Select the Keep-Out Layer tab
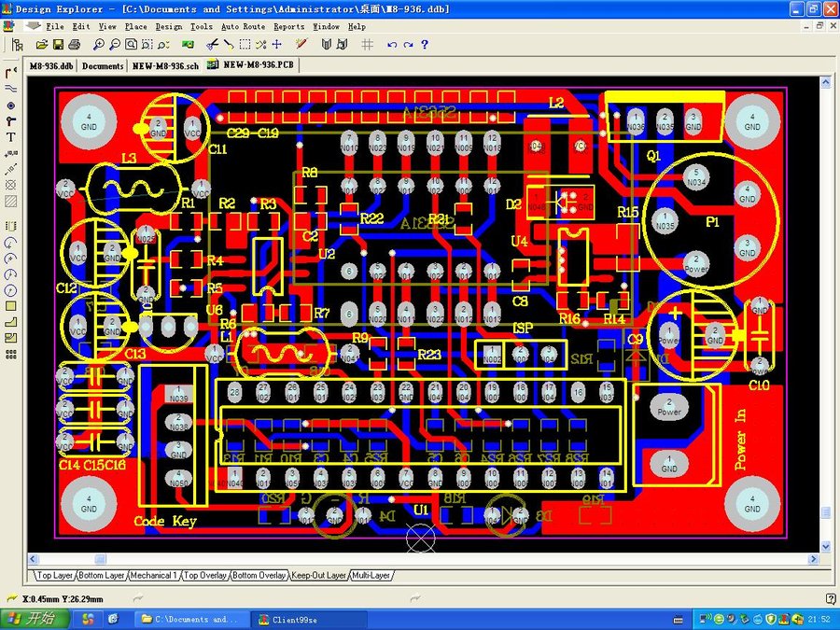This screenshot has height=630, width=840. click(x=318, y=576)
